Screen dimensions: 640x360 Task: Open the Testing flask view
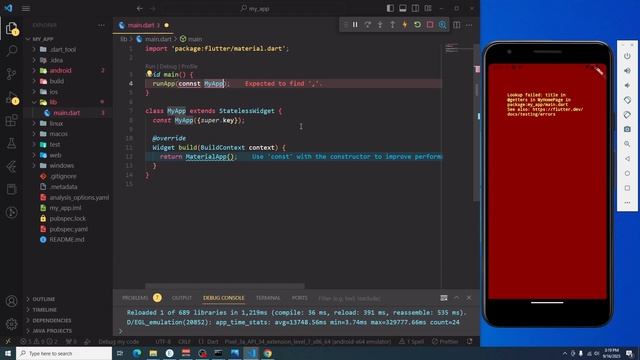coord(11,143)
